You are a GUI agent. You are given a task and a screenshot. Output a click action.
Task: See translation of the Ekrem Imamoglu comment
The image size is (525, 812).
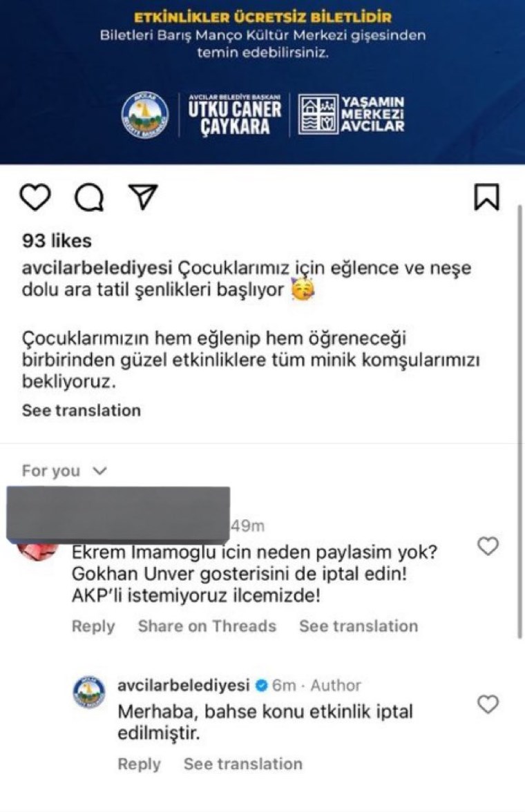coord(359,626)
